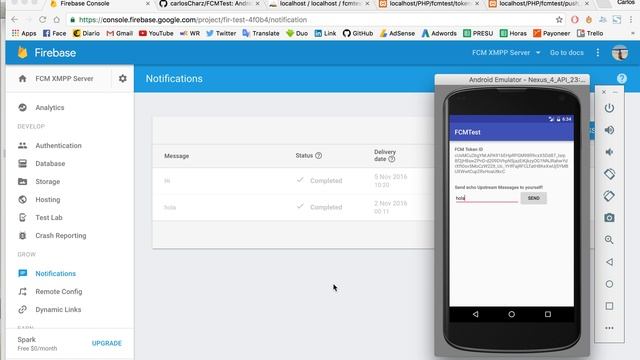The height and width of the screenshot is (360, 640).
Task: Open Hosting in the sidebar
Action: click(x=48, y=200)
